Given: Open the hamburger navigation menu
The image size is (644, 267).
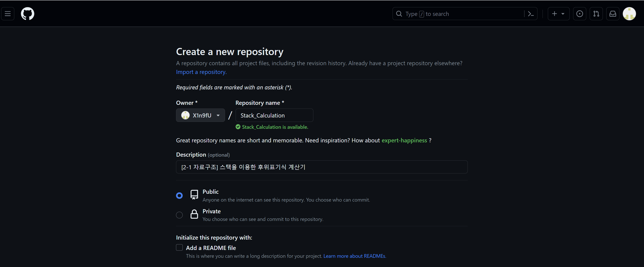Looking at the screenshot, I should 8,14.
